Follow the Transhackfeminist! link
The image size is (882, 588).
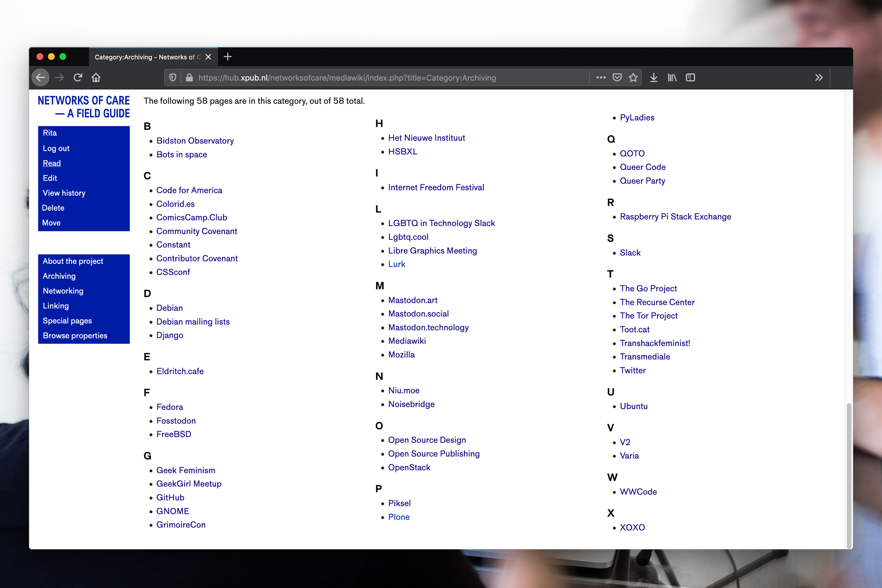point(655,343)
